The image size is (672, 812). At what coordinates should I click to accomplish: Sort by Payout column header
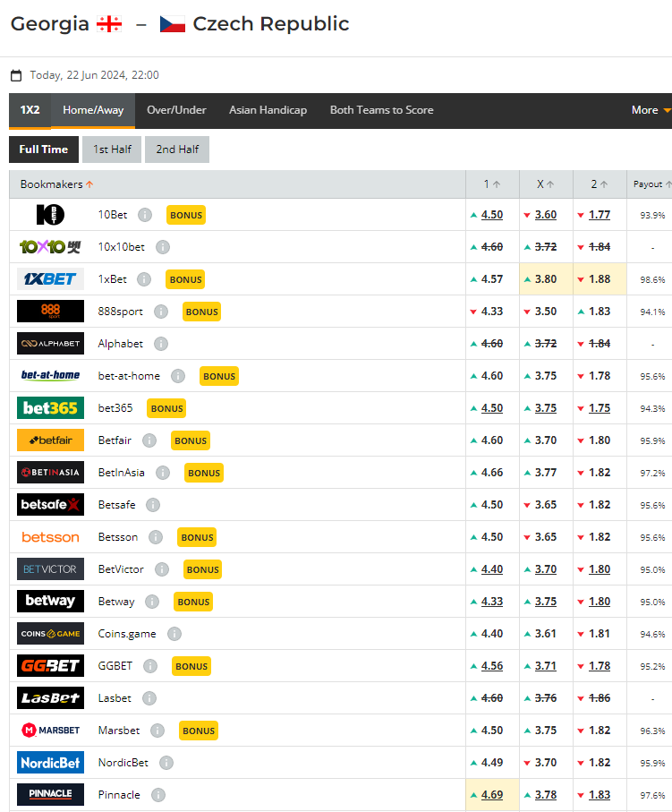click(x=651, y=184)
